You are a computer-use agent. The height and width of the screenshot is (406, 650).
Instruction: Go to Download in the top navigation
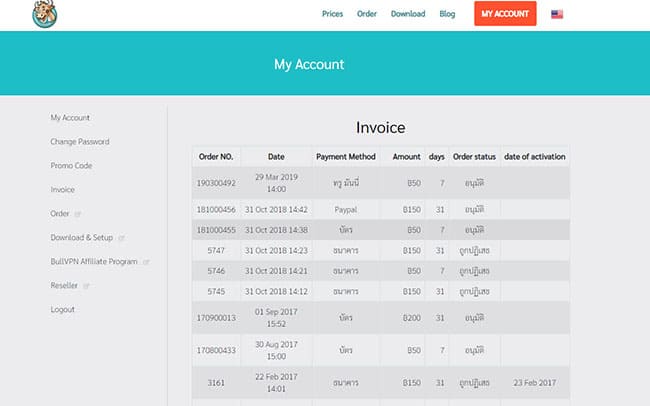tap(408, 14)
